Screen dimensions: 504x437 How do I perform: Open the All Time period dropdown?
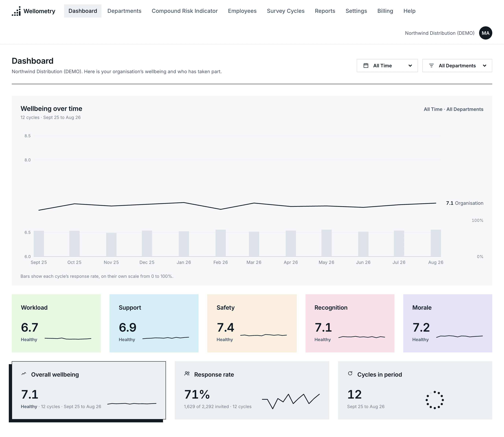[x=387, y=66]
